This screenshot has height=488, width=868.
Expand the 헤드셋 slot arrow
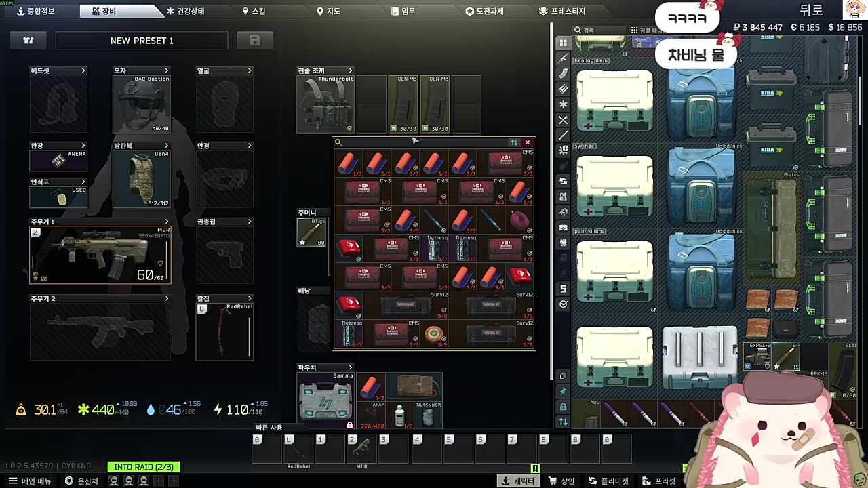(x=83, y=70)
